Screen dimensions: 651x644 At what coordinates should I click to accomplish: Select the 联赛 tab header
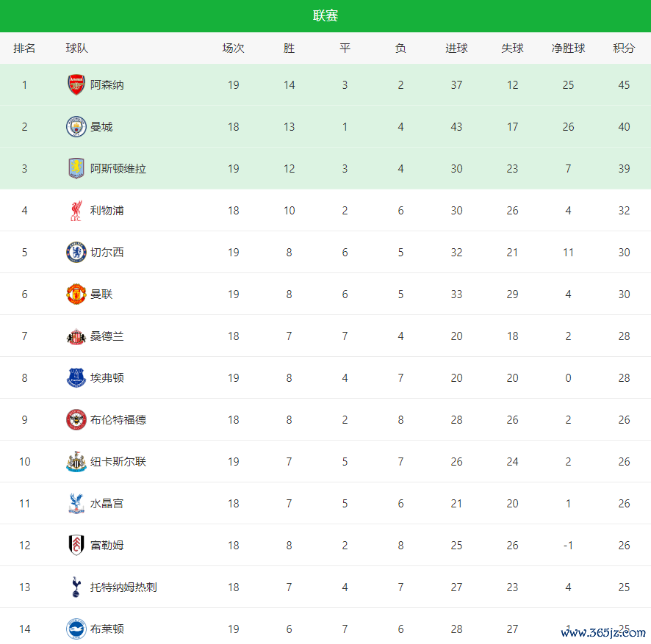click(325, 16)
